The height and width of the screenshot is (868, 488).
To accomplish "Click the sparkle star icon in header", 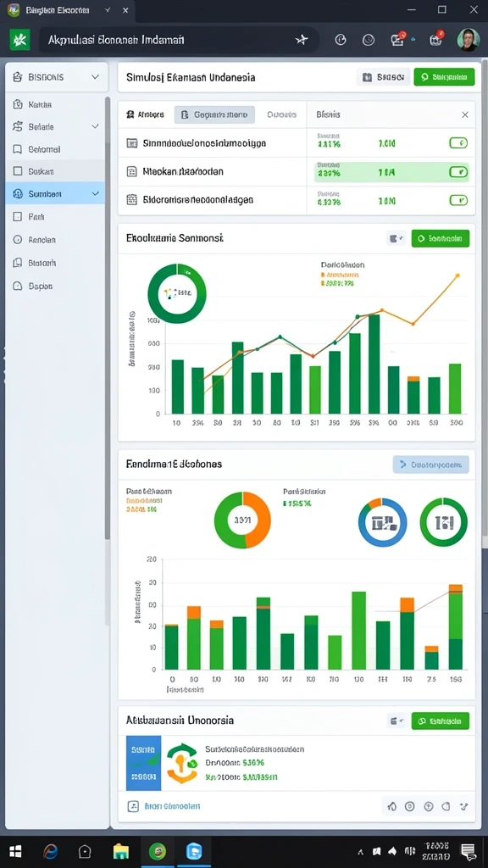I will coord(302,40).
